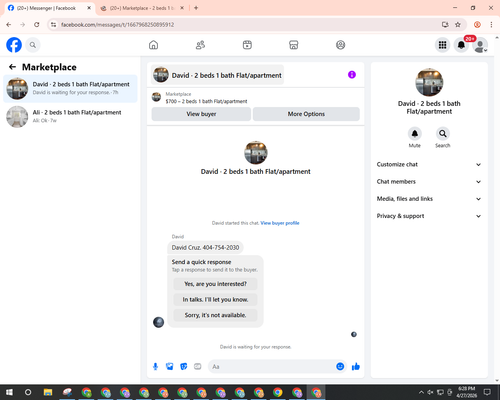Go to Home feed icon

(153, 45)
